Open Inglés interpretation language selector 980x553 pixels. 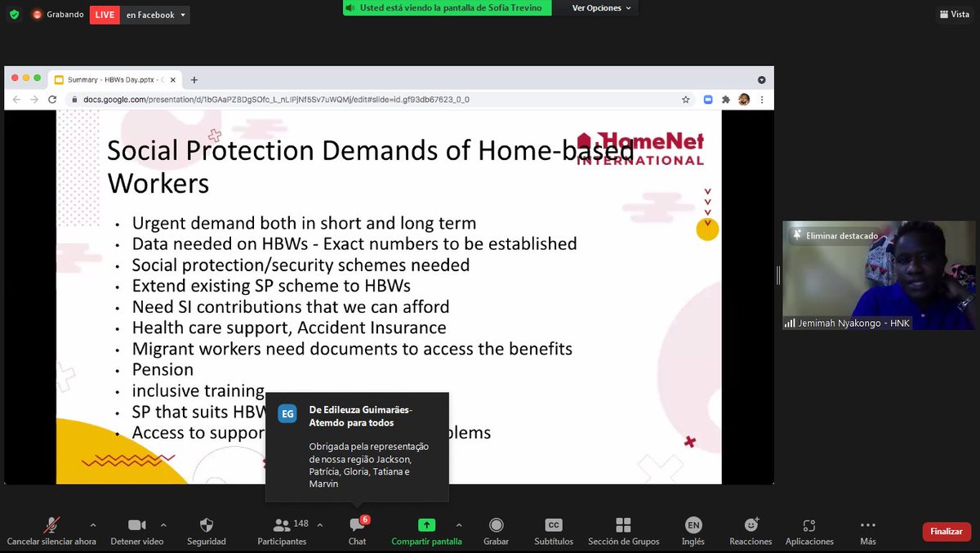pyautogui.click(x=693, y=531)
